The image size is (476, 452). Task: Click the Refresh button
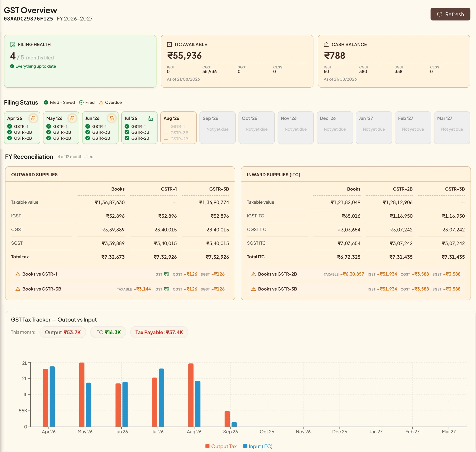pyautogui.click(x=450, y=14)
